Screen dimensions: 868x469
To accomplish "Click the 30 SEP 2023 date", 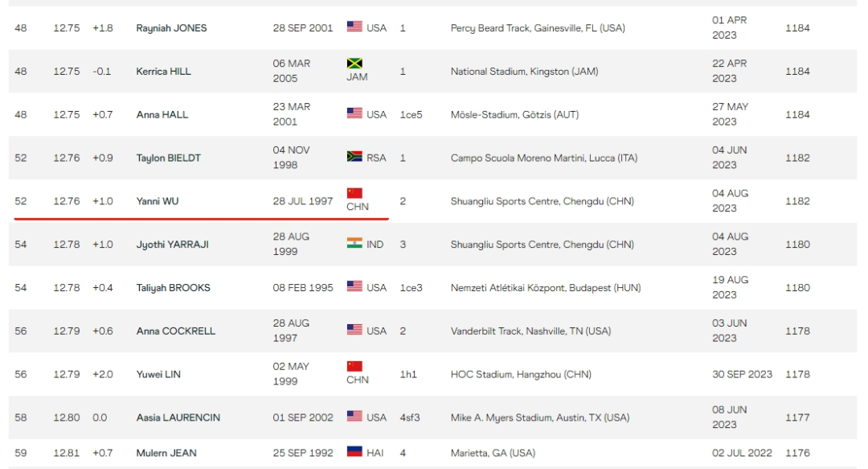I will pos(742,374).
